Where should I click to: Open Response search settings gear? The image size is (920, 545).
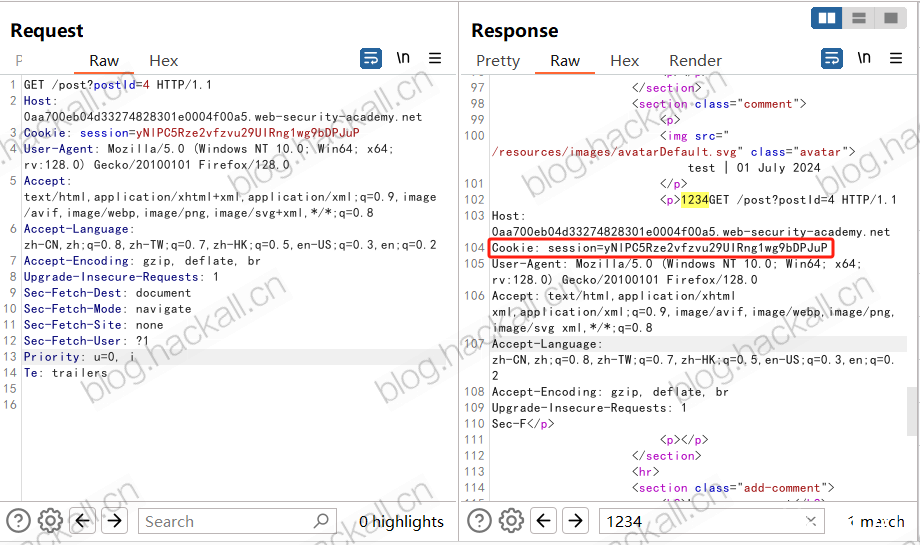[512, 520]
